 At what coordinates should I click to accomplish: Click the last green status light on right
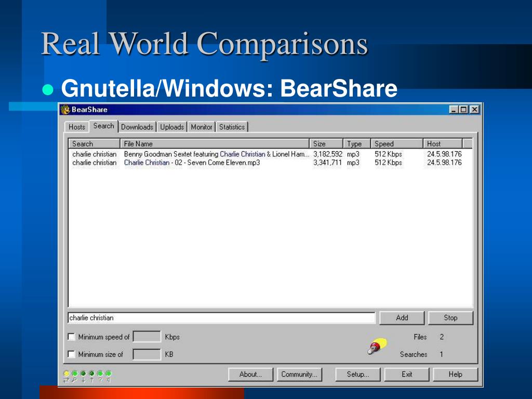(108, 373)
